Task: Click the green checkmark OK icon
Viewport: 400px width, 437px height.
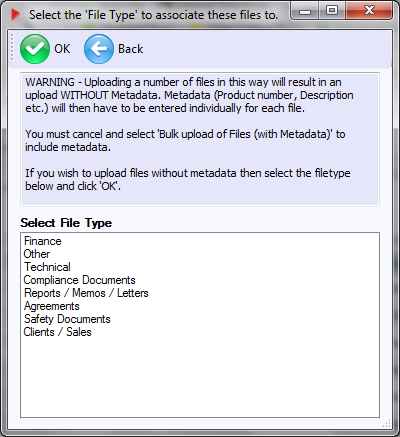Action: [35, 49]
